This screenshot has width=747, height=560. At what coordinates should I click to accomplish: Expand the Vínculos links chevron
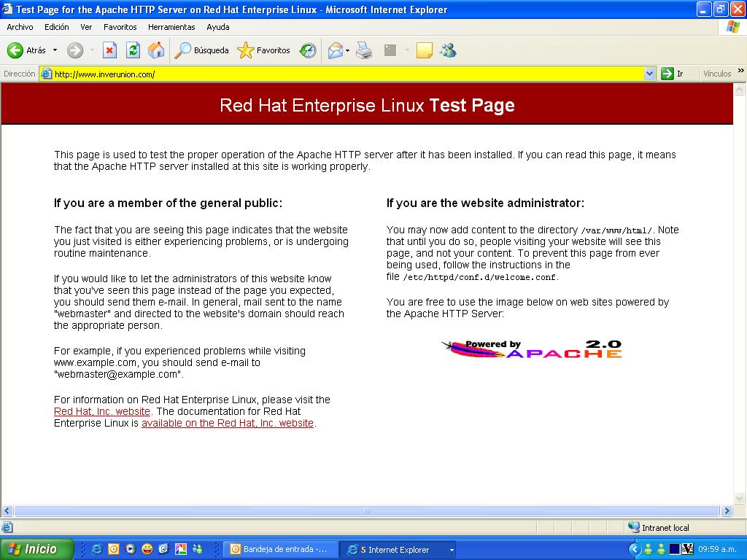point(741,71)
